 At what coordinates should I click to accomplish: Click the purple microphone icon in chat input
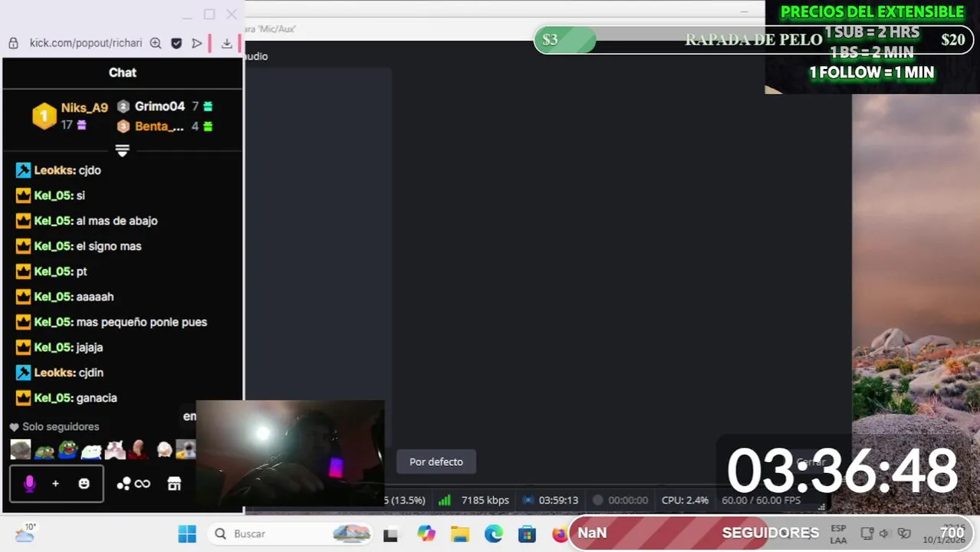[x=29, y=484]
